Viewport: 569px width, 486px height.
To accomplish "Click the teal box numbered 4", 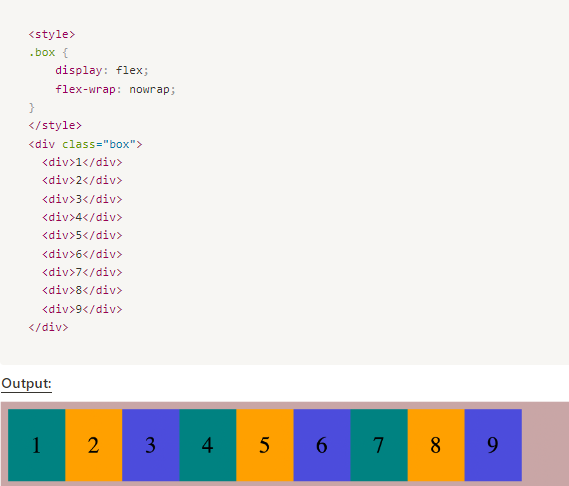I will coord(208,445).
